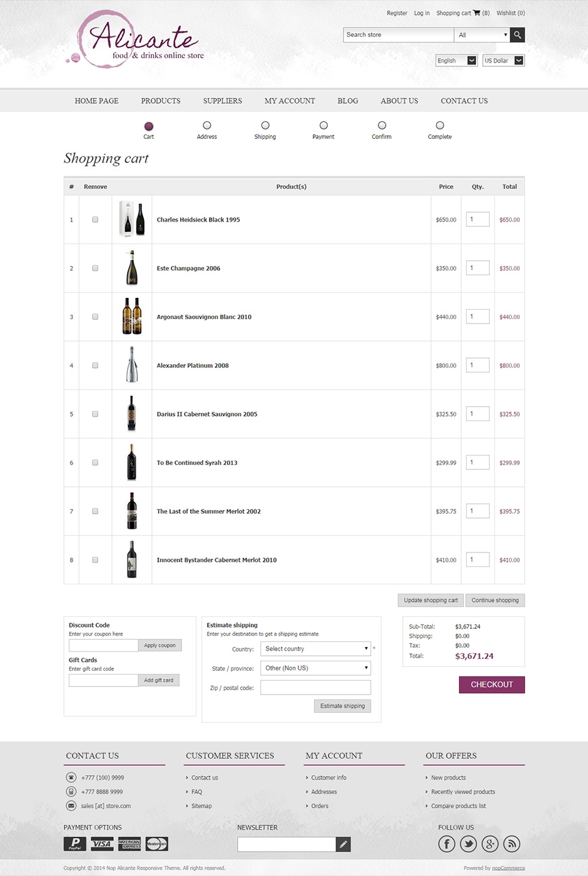
Task: Click the search magnifier icon
Action: 517,35
